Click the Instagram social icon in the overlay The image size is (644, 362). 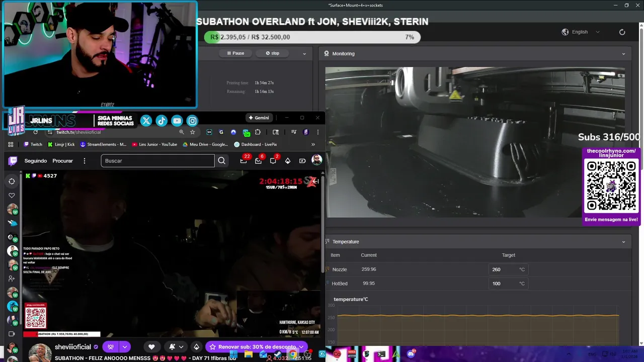pyautogui.click(x=192, y=121)
